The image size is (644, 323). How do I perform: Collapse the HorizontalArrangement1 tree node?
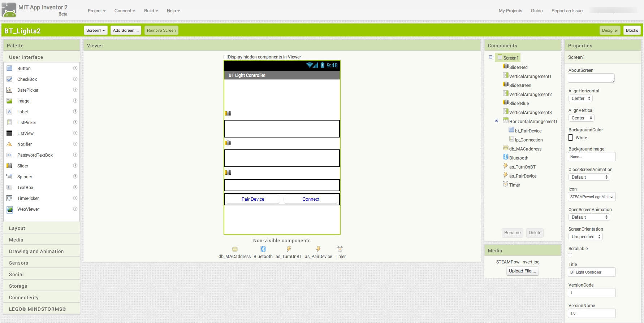tap(496, 121)
